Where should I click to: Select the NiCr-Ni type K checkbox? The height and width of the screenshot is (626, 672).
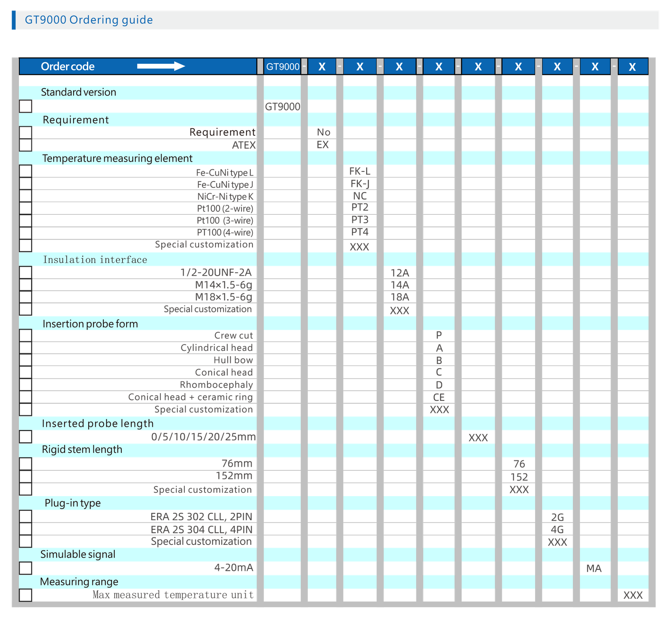pos(26,196)
